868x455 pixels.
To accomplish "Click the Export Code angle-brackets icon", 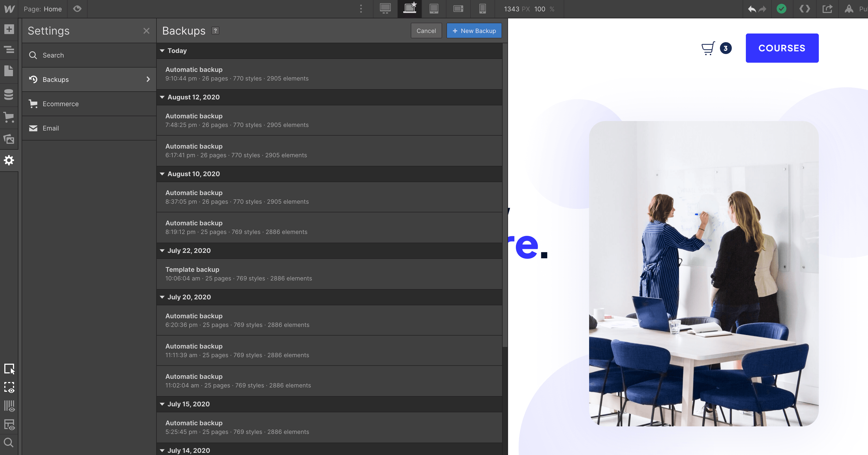I will tap(805, 9).
